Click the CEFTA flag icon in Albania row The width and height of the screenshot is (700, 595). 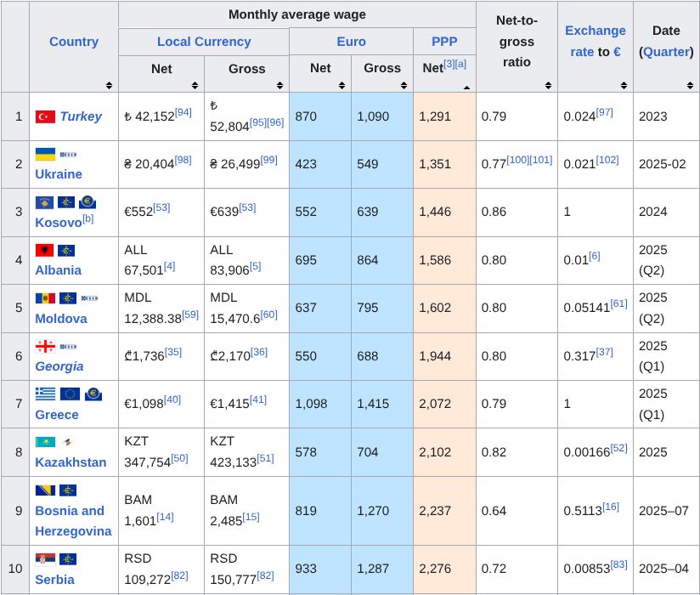66,250
